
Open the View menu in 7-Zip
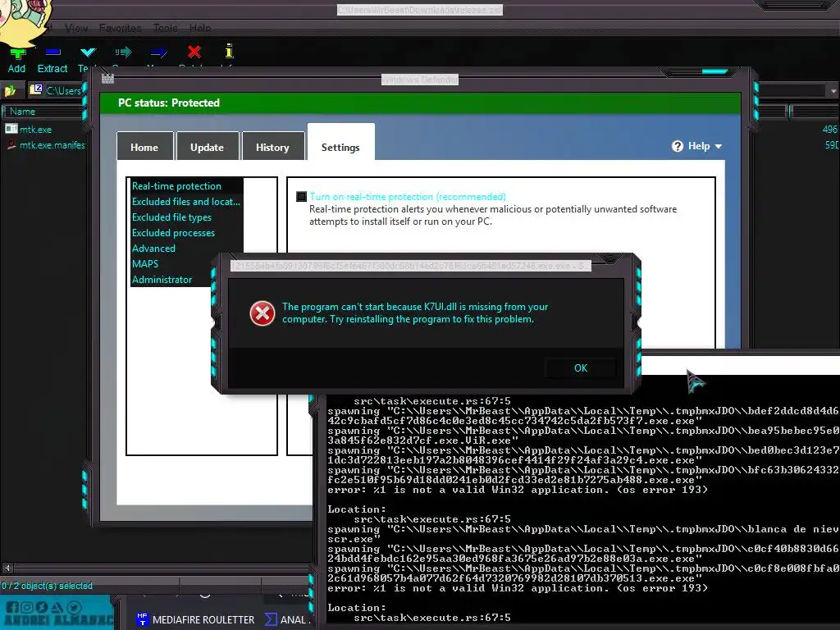[76, 28]
